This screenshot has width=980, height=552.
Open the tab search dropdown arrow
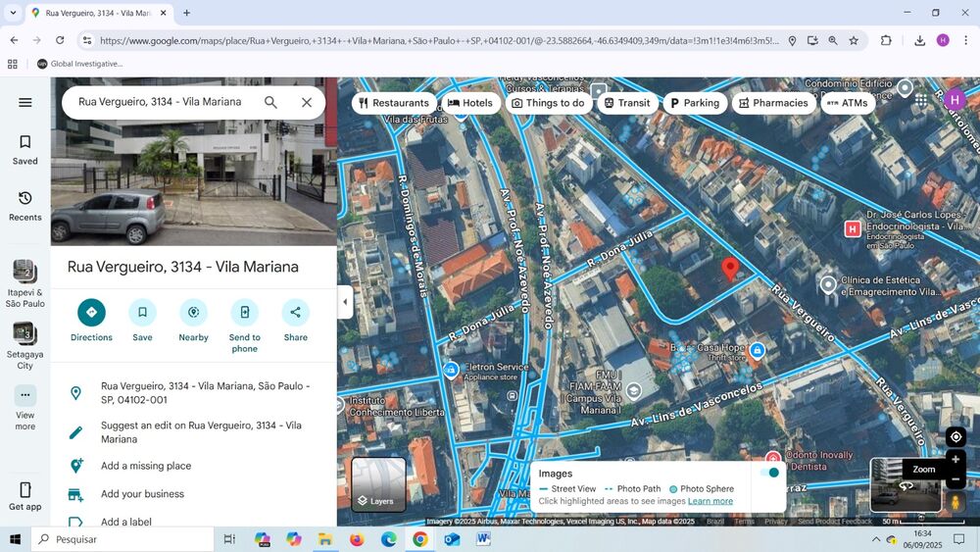[x=13, y=13]
